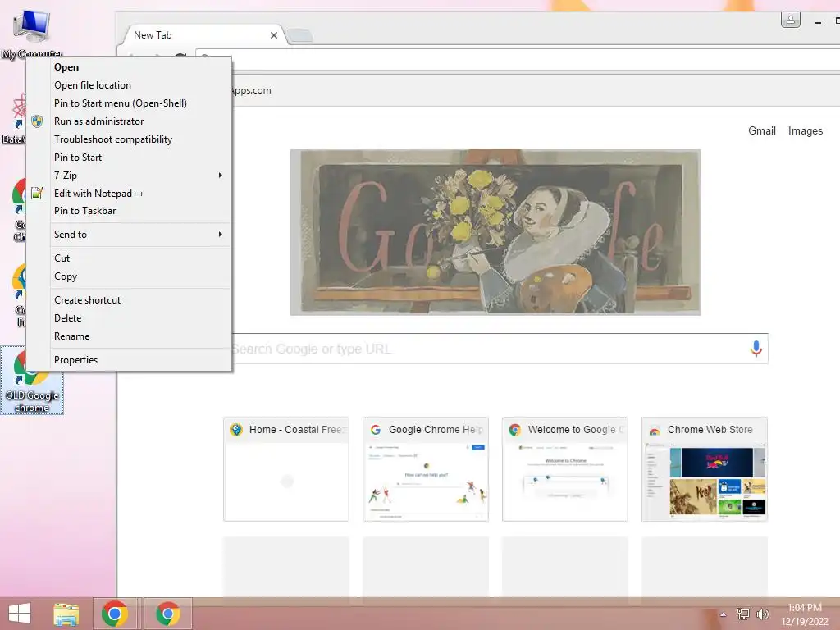
Task: Click the second Chrome taskbar icon
Action: pos(167,614)
